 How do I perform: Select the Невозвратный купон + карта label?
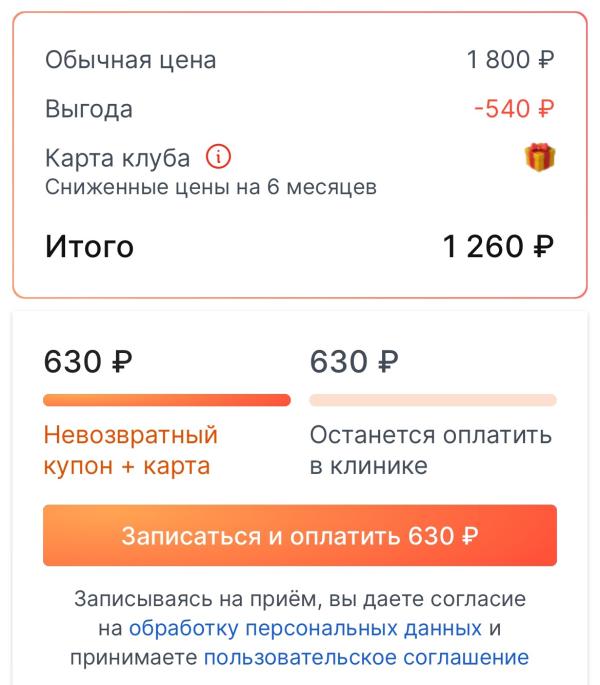pyautogui.click(x=130, y=451)
